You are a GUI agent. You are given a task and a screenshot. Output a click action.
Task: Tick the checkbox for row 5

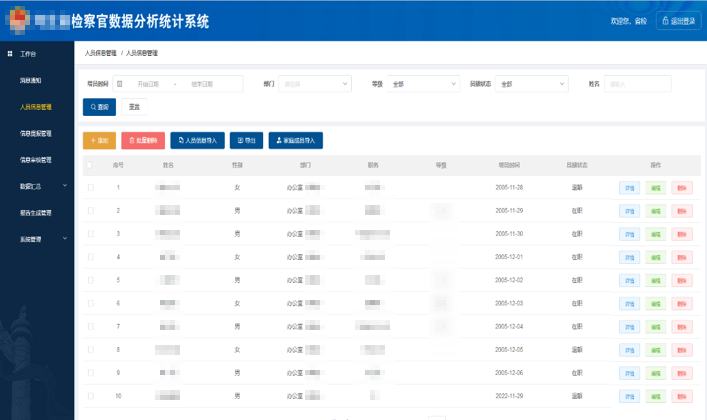[91, 280]
